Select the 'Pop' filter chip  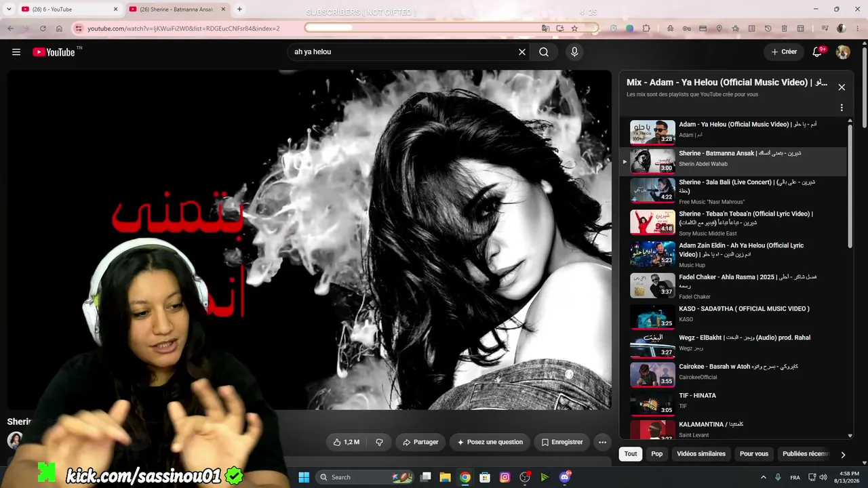pyautogui.click(x=657, y=454)
